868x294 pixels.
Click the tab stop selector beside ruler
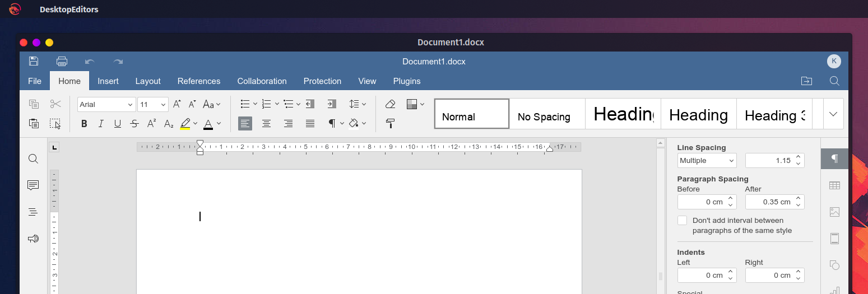point(54,148)
